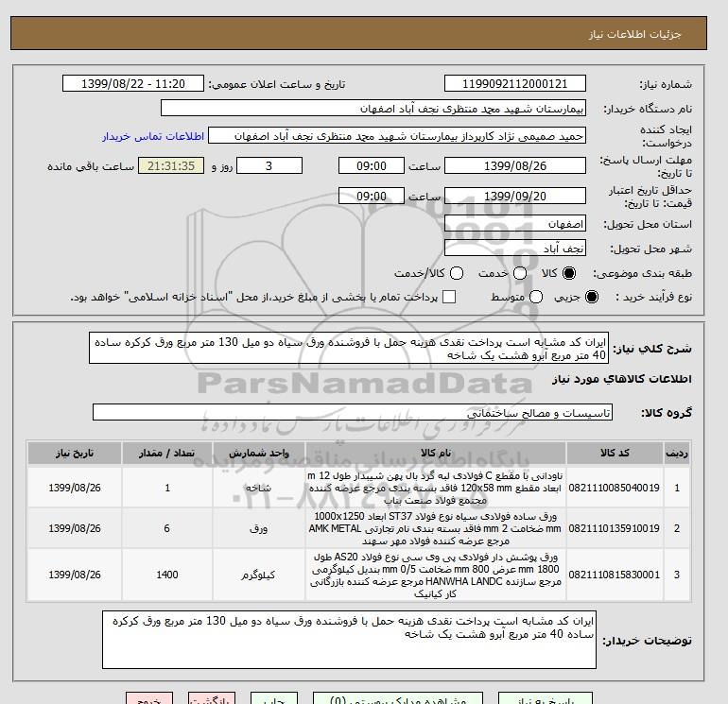
Task: Choose جزیی purchase process type
Action: pos(592,297)
